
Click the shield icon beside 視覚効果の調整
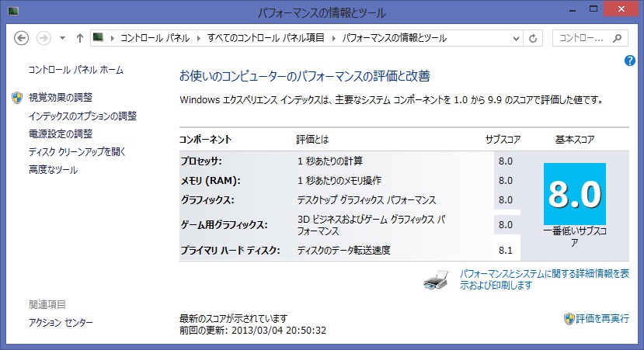pos(17,98)
